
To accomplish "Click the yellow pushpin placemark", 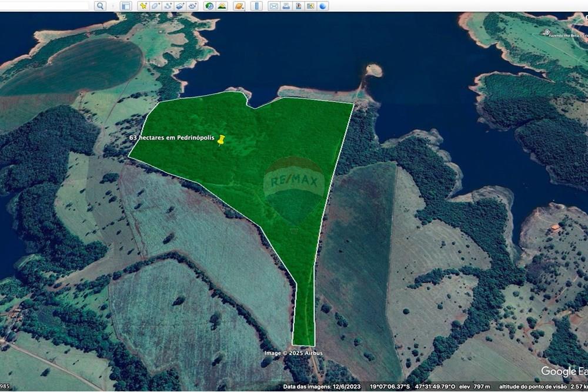I will (x=221, y=140).
